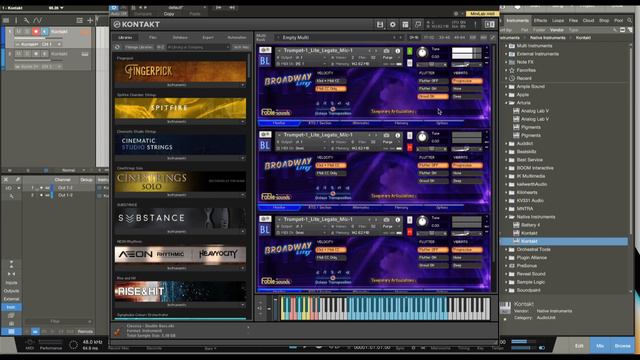Select Progressive vibrato on first instrument
This screenshot has width=640, height=360.
click(467, 81)
